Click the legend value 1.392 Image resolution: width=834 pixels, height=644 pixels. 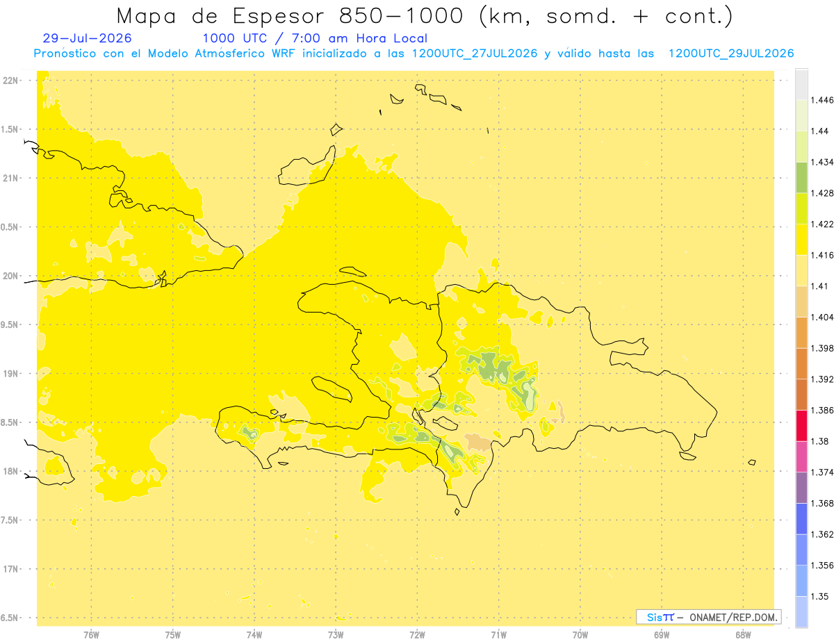click(x=823, y=379)
